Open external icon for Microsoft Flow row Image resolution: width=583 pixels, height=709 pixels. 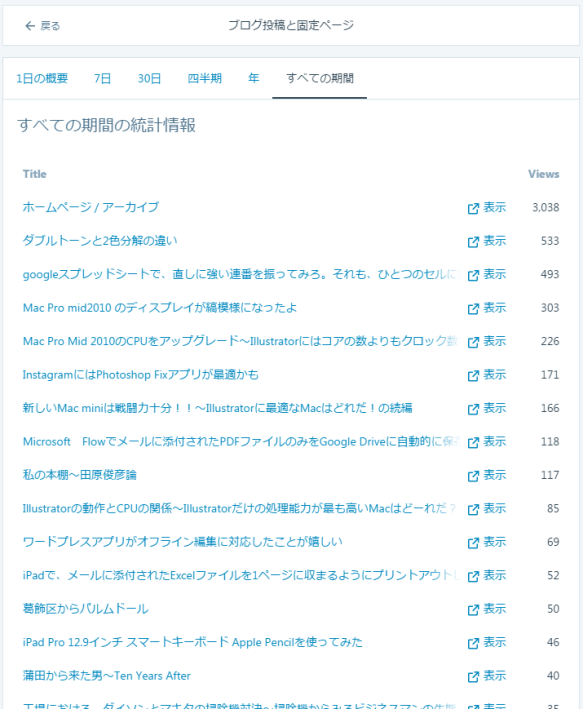pyautogui.click(x=473, y=442)
